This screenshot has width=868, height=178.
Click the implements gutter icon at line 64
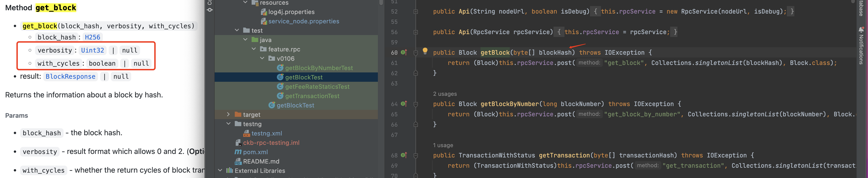pyautogui.click(x=404, y=104)
